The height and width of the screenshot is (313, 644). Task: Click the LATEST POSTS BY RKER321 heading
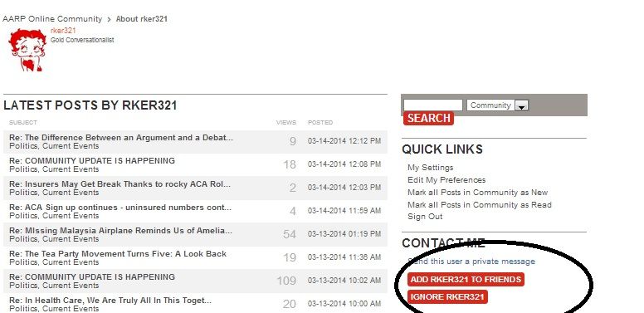tap(90, 105)
